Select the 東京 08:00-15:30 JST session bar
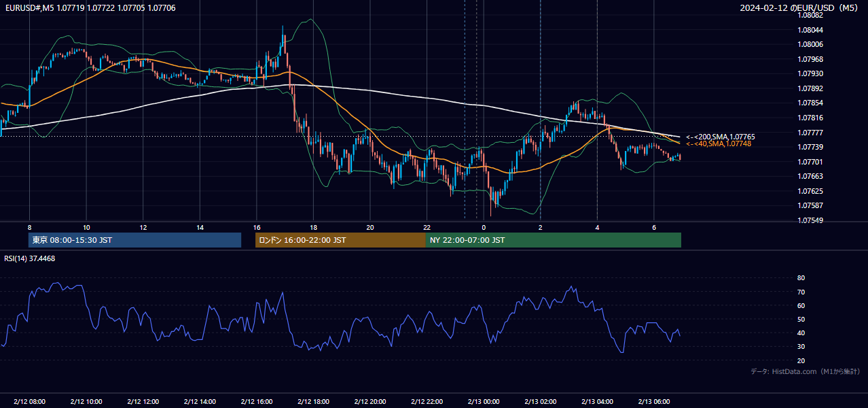 coord(135,240)
